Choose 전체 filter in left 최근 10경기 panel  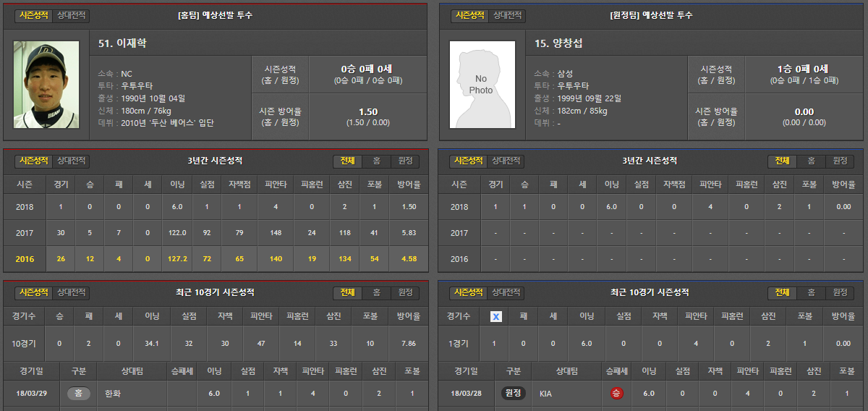pos(348,292)
